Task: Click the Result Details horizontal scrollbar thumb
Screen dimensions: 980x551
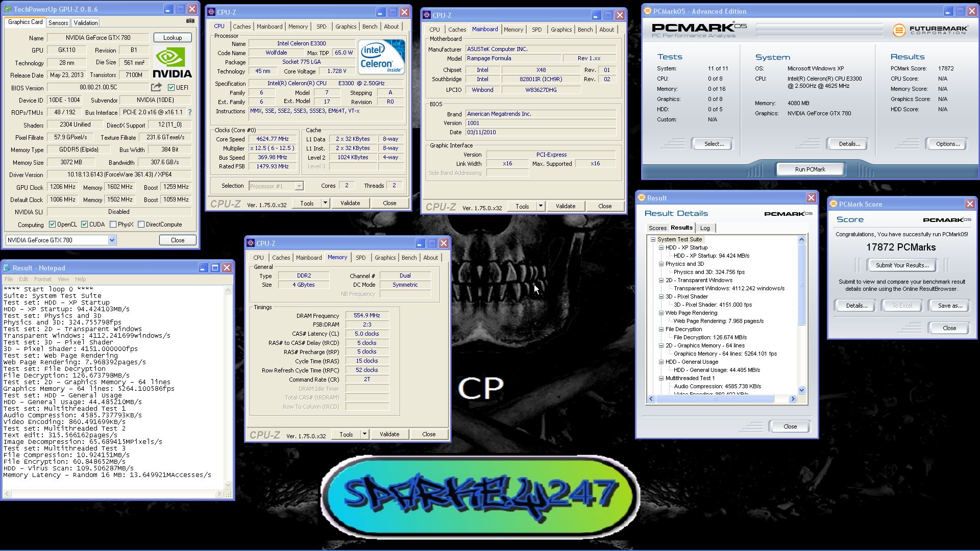Action: tap(715, 399)
